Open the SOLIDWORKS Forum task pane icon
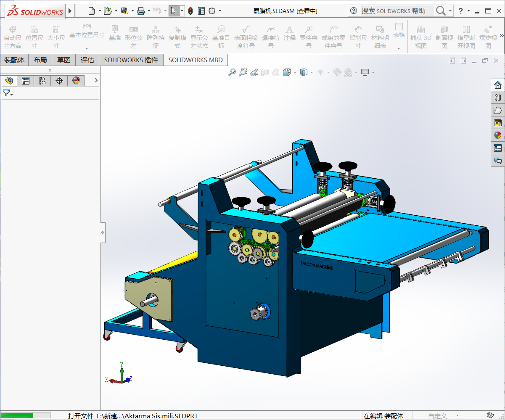This screenshot has height=420, width=505. coord(498,161)
